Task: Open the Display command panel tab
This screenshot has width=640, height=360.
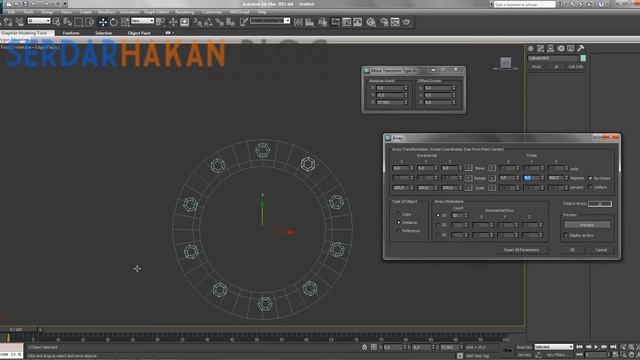Action: coord(571,49)
